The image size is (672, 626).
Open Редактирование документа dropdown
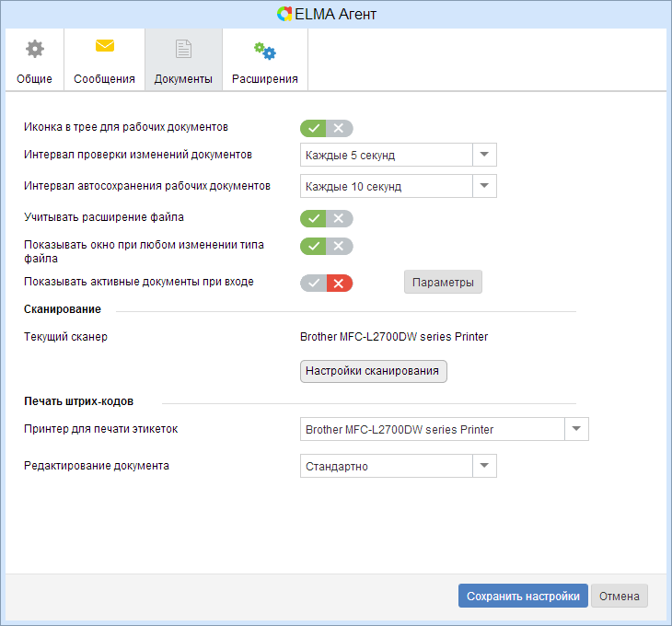[484, 466]
